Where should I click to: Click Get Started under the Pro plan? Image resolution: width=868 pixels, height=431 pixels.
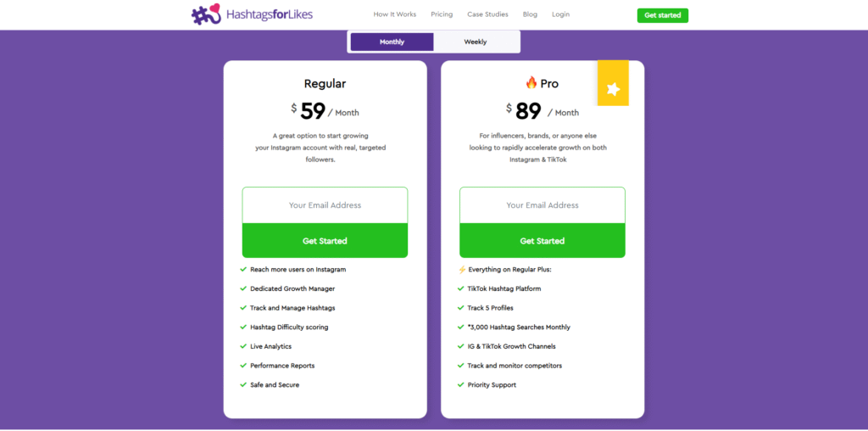pos(542,241)
